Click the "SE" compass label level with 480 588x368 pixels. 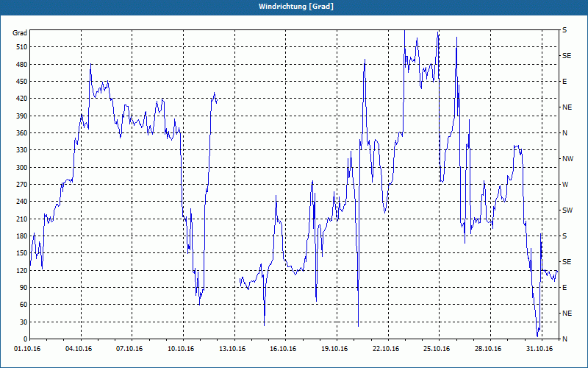[x=567, y=56]
